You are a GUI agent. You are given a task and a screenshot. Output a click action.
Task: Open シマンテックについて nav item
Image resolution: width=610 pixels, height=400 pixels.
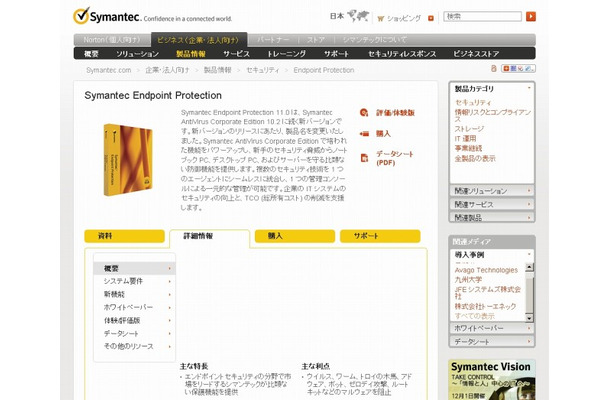click(375, 40)
